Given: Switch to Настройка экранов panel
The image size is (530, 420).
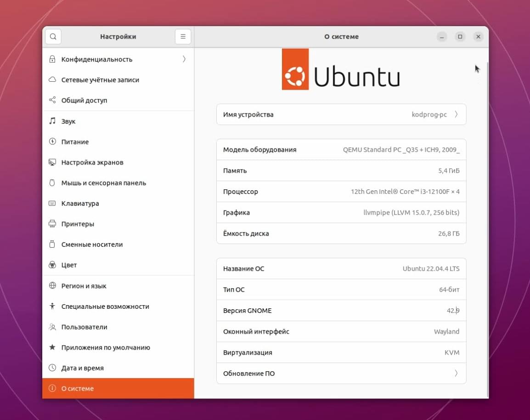Looking at the screenshot, I should (x=118, y=162).
